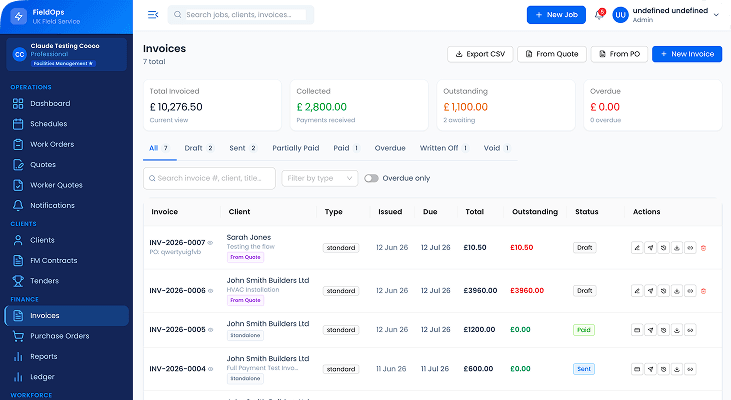This screenshot has height=400, width=731.
Task: Switch to the Written Off tab
Action: [444, 148]
